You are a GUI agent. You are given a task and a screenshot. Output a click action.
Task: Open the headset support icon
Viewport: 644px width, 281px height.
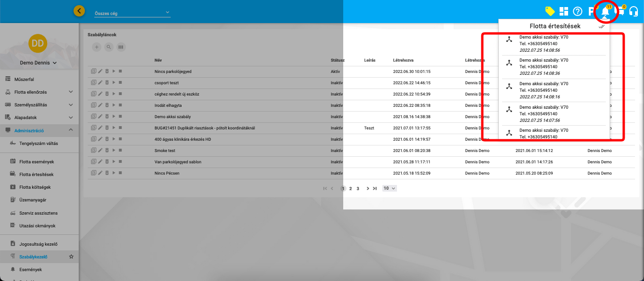pyautogui.click(x=634, y=12)
